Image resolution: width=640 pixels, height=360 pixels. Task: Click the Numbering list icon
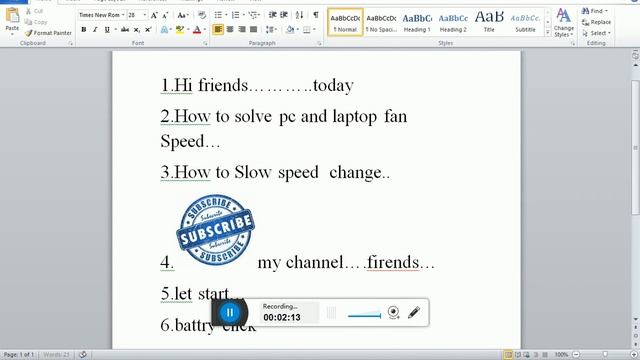coord(236,15)
